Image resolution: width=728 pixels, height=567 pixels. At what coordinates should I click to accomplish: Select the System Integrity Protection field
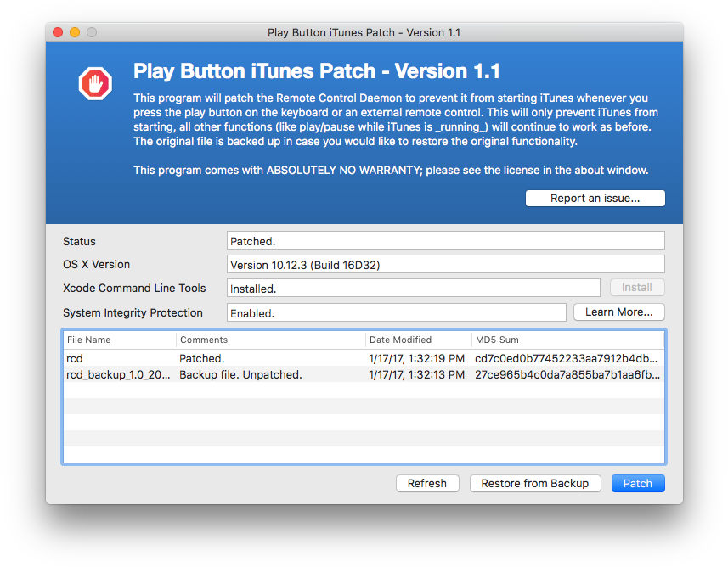(x=397, y=312)
